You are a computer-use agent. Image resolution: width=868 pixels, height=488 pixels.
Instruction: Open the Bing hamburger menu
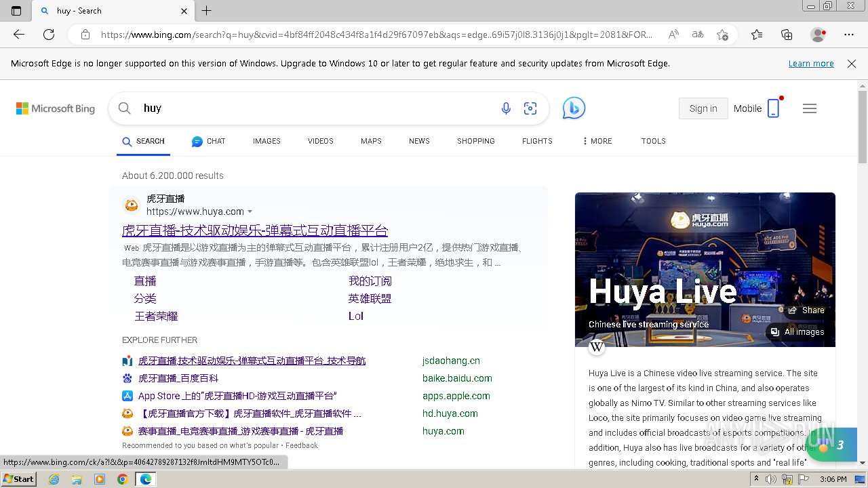(810, 108)
